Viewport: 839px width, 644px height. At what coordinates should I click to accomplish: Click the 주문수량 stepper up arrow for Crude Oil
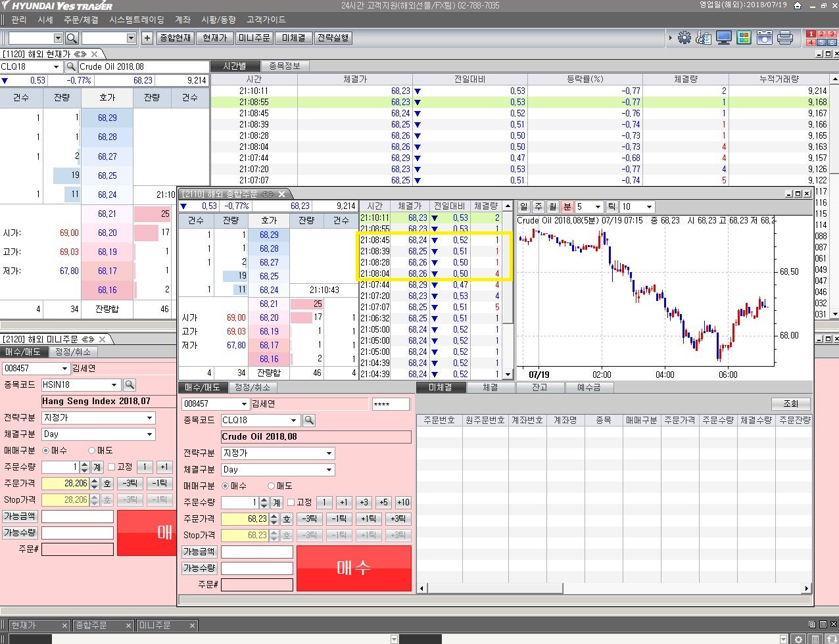click(x=264, y=499)
